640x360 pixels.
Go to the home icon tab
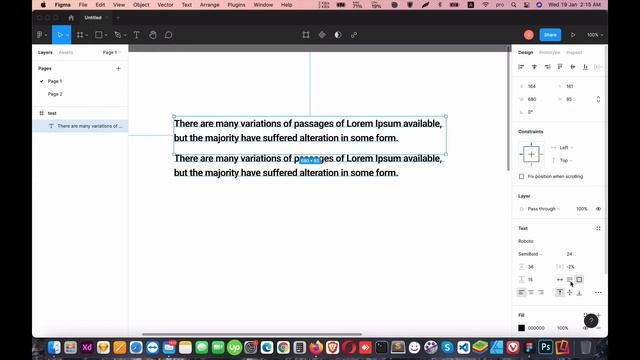[71, 18]
